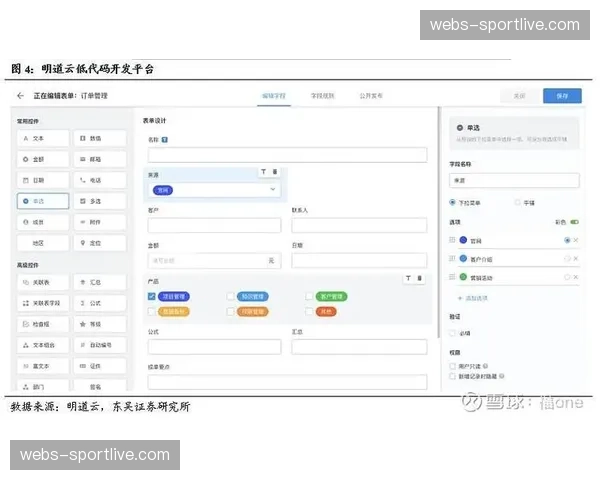Image resolution: width=600 pixels, height=480 pixels.
Task: Click 添加选项 to add an option
Action: (x=473, y=298)
